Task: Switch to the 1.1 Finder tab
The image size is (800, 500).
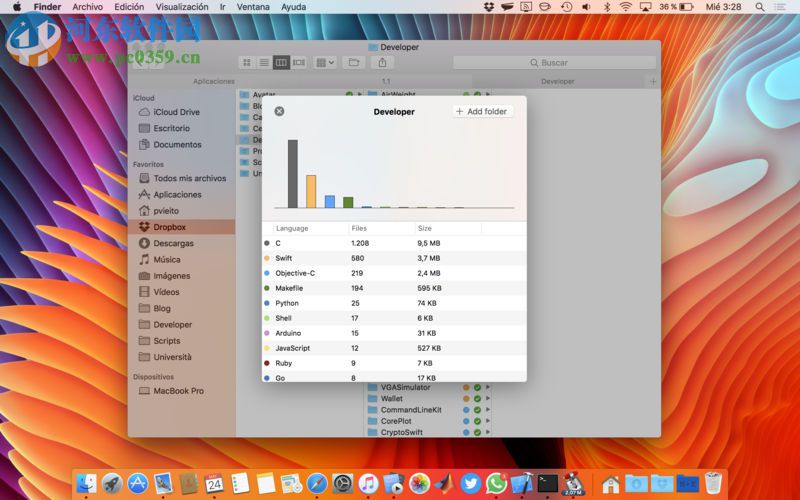Action: (x=386, y=81)
